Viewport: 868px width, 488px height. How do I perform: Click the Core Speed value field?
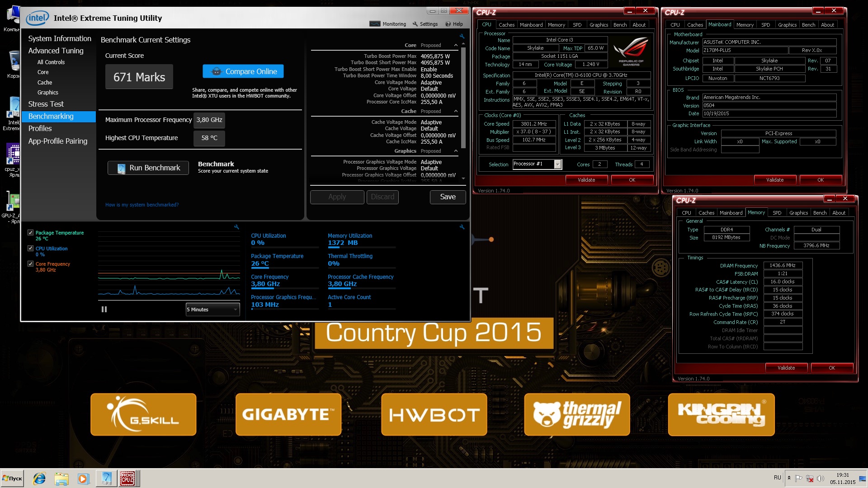coord(534,124)
